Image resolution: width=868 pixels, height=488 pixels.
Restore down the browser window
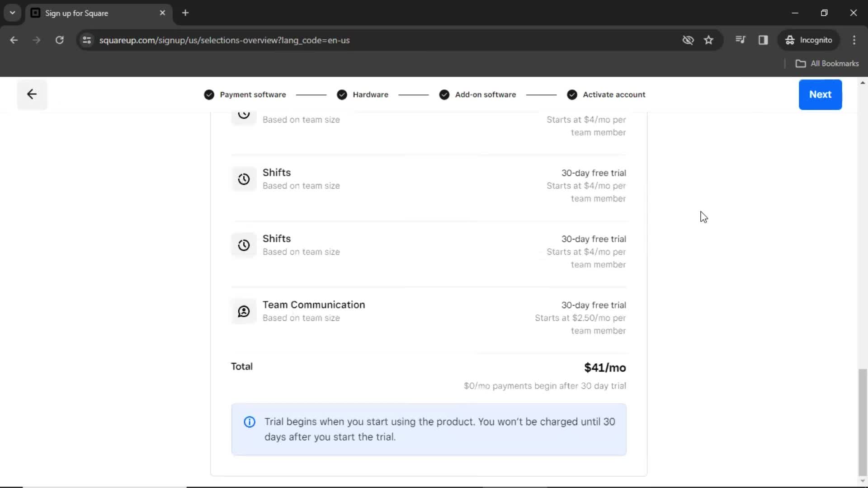coord(824,13)
